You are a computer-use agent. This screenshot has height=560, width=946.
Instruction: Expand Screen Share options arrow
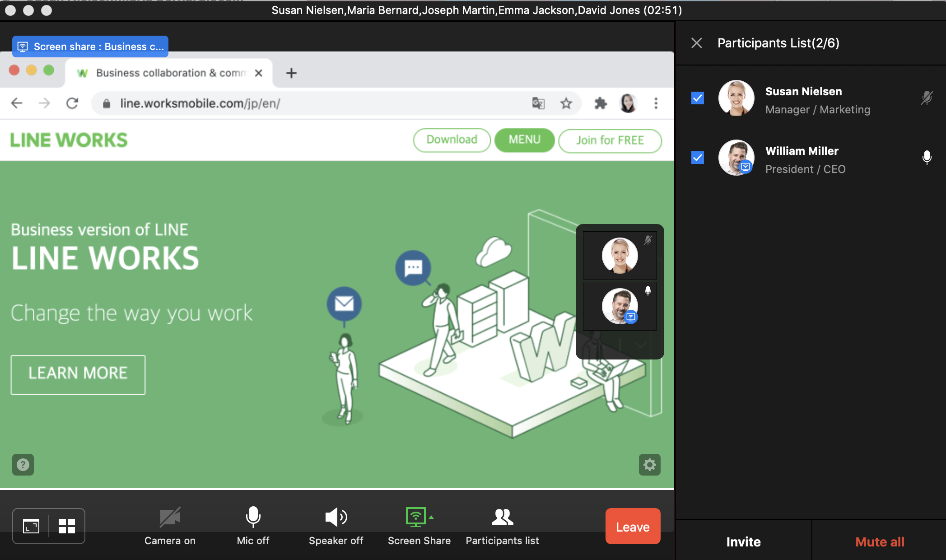point(432,518)
